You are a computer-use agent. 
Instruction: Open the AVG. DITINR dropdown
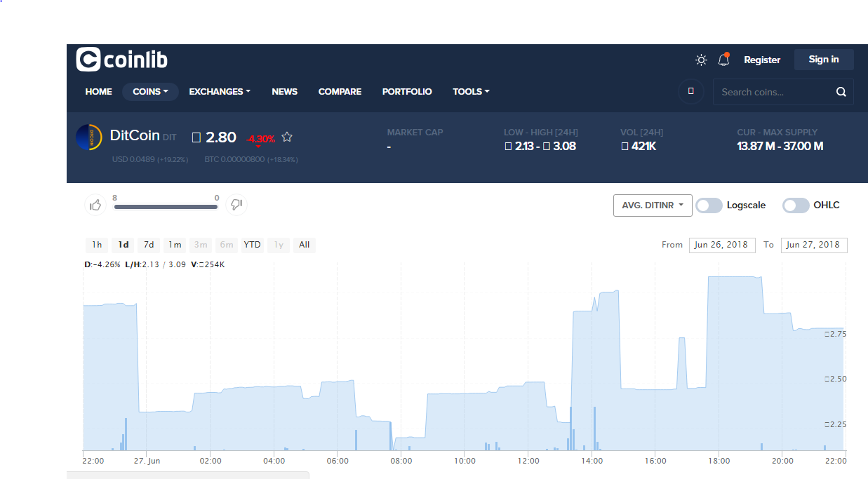(653, 205)
